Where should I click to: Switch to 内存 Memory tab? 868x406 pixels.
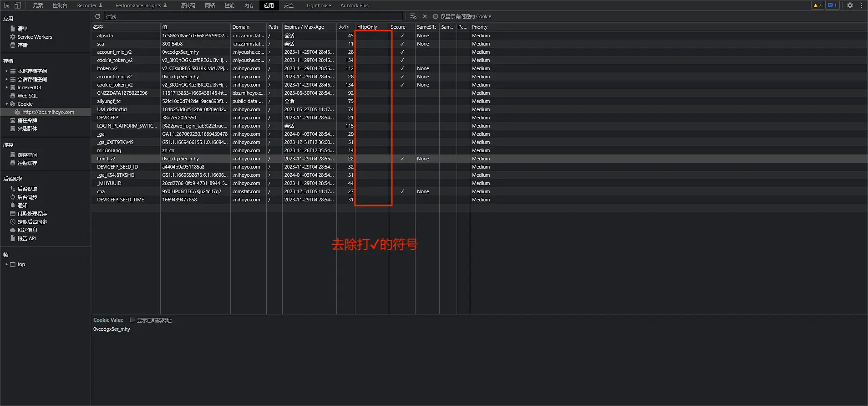click(x=249, y=5)
